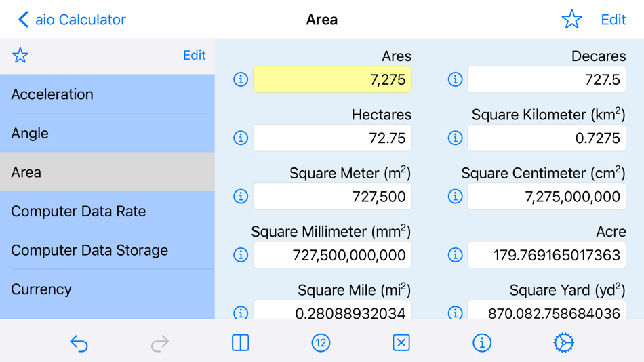This screenshot has width=644, height=362.
Task: Clear values with the X box icon
Action: coord(401,343)
